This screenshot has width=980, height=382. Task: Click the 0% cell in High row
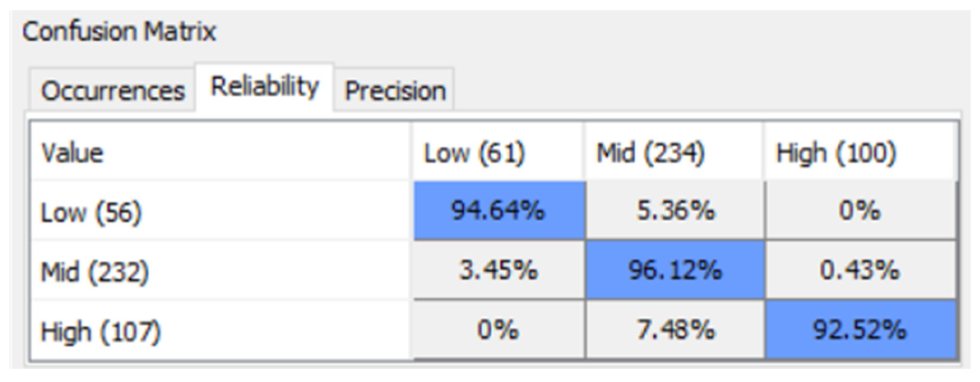[498, 330]
